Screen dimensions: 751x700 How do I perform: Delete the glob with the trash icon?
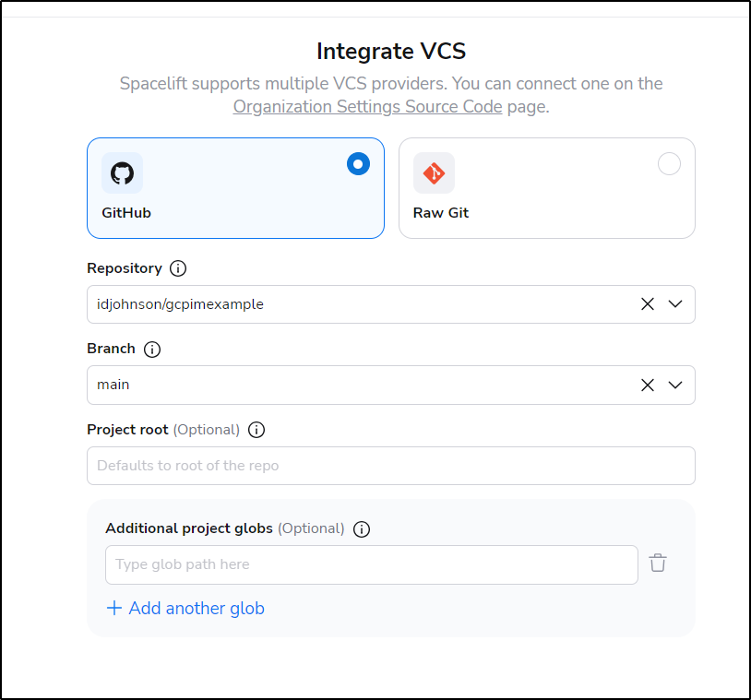click(658, 564)
